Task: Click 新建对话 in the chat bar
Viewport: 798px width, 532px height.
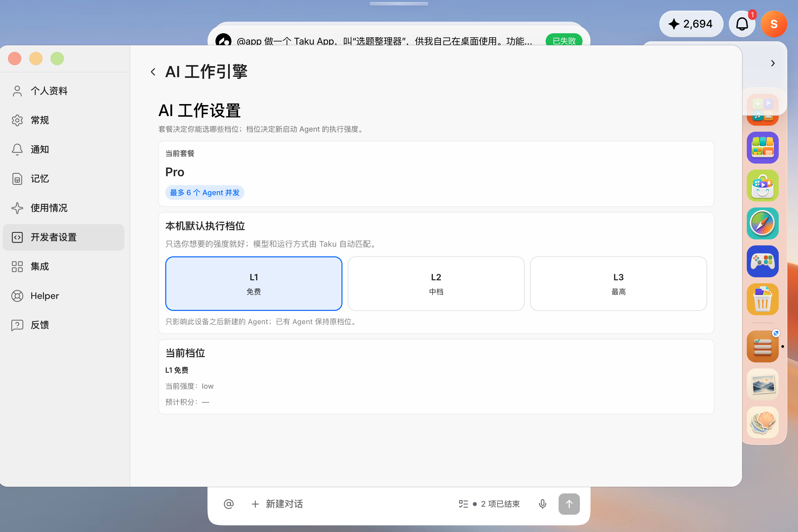Action: pos(277,504)
